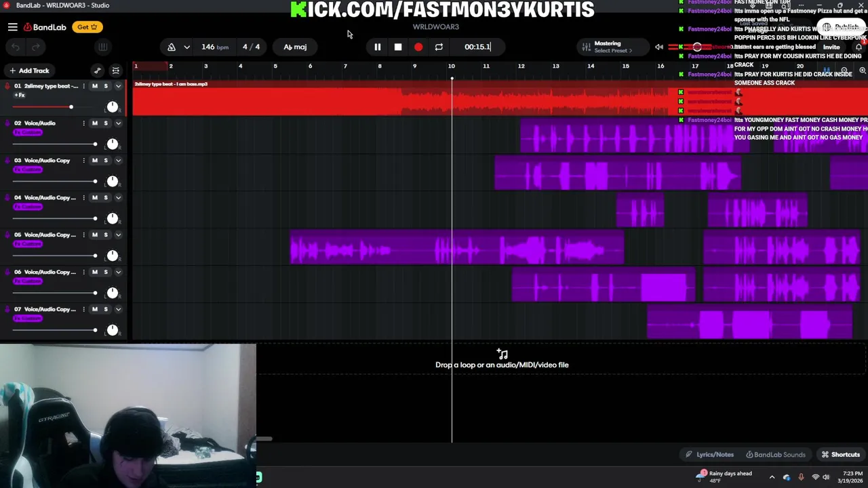
Task: Solo track 02 Voice/Audio
Action: pyautogui.click(x=106, y=123)
